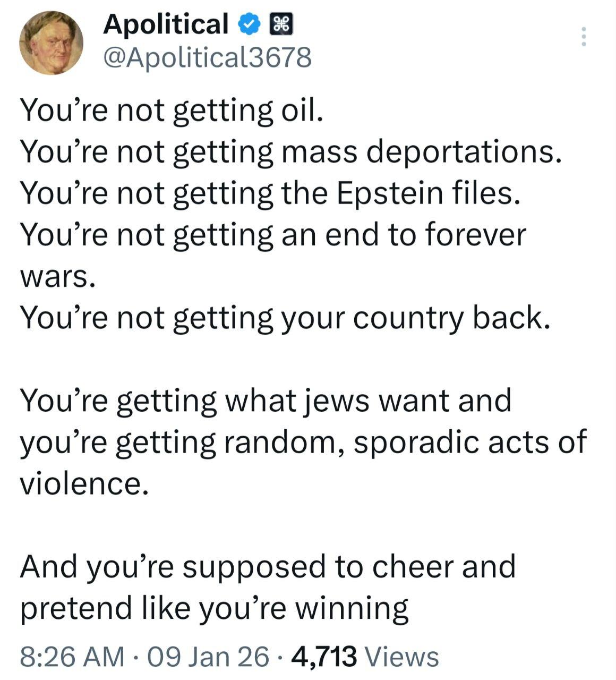Click the 8:26 AM post timestamp
Viewport: 616px width, 680px height.
click(72, 656)
